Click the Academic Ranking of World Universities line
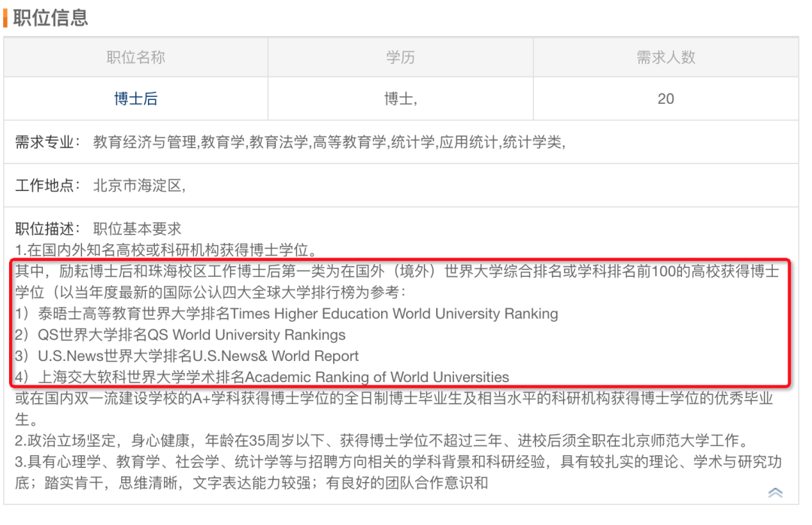The height and width of the screenshot is (525, 812). (263, 377)
